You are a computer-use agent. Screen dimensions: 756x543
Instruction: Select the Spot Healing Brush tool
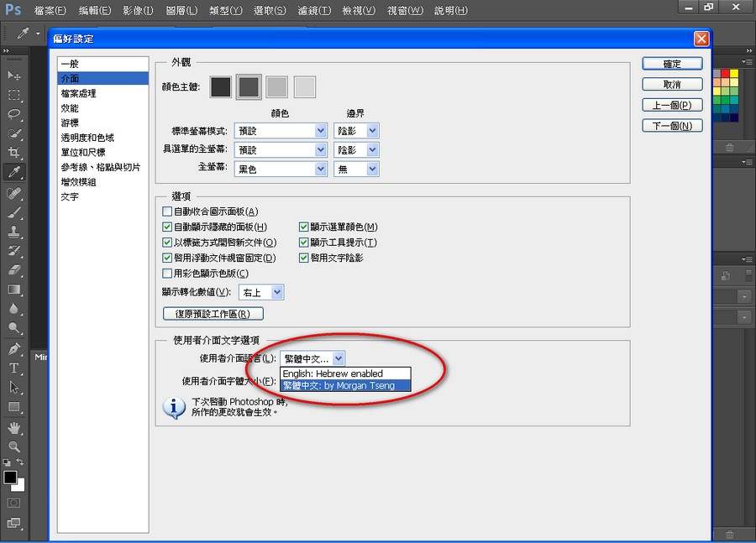point(14,193)
